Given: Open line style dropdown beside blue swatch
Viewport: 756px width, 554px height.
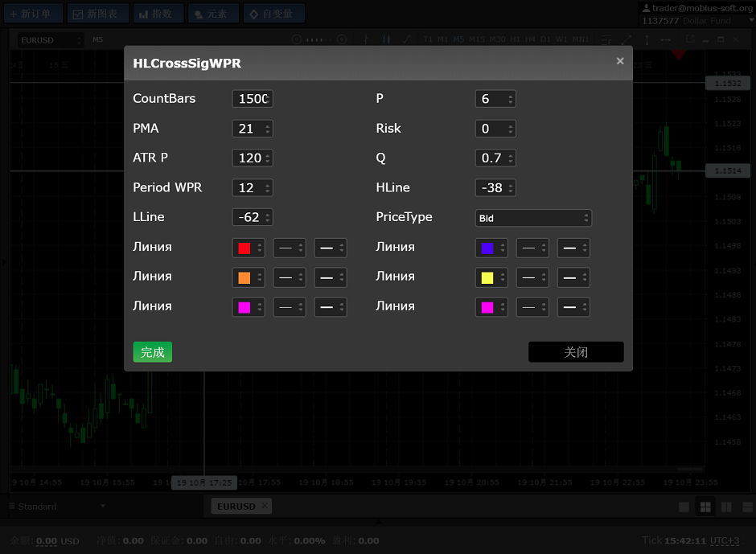Looking at the screenshot, I should pyautogui.click(x=532, y=248).
